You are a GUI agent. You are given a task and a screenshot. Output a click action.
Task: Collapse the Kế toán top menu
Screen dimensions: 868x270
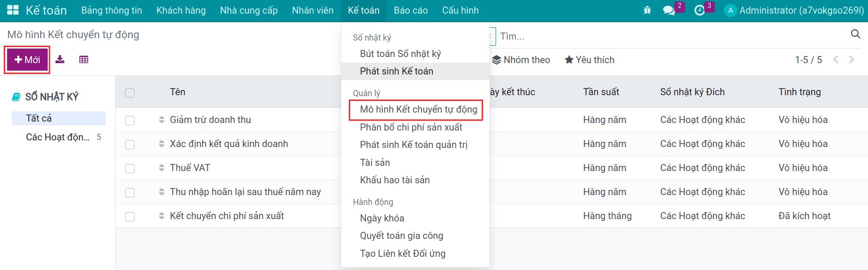[x=363, y=10]
